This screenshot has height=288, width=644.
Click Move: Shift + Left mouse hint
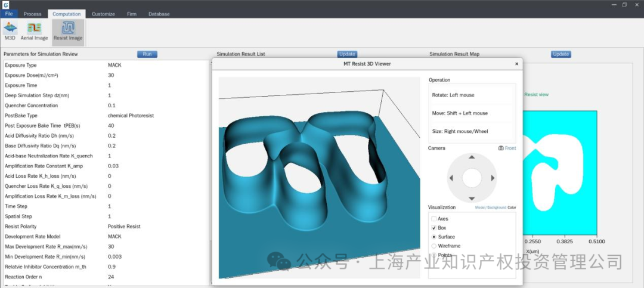(x=460, y=113)
